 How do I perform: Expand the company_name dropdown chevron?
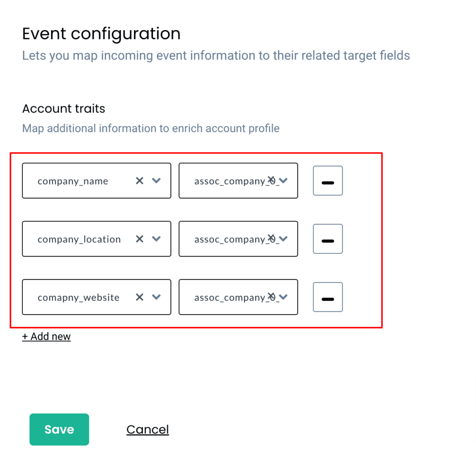pos(156,181)
